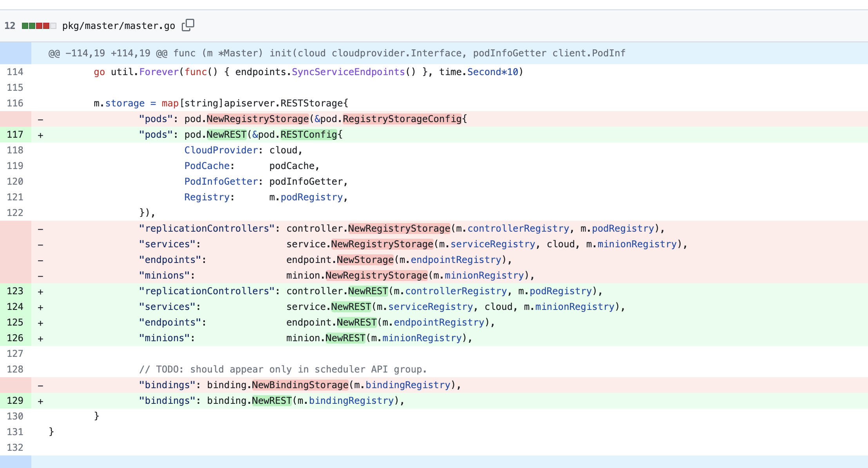Copy the pkg/master/master.go file path
This screenshot has height=468, width=868.
coord(188,25)
